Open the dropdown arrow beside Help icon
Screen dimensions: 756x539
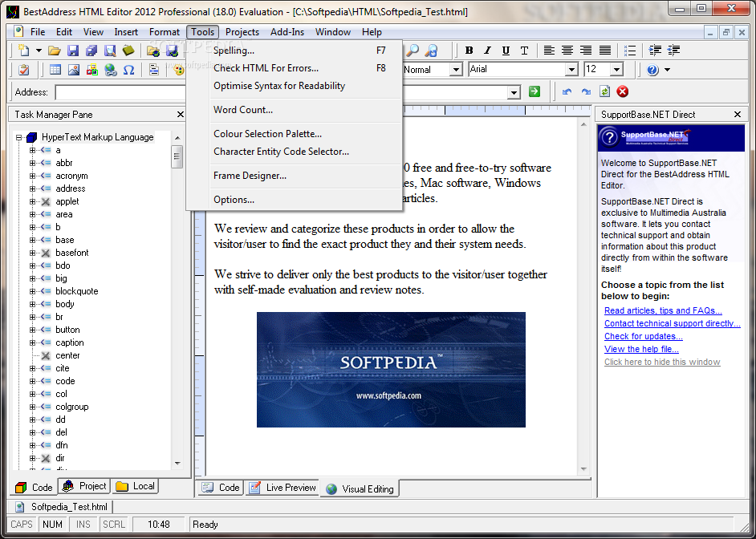click(667, 70)
